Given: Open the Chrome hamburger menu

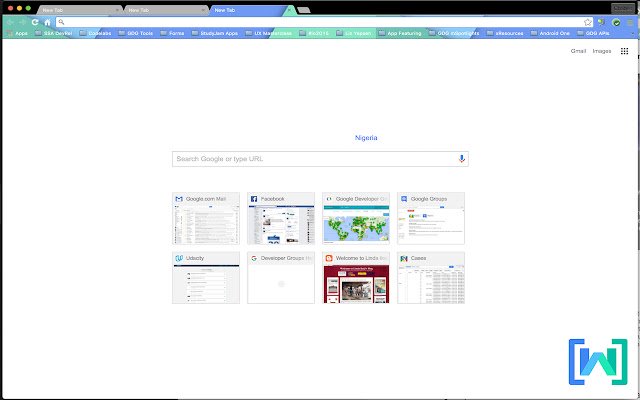Looking at the screenshot, I should (631, 22).
